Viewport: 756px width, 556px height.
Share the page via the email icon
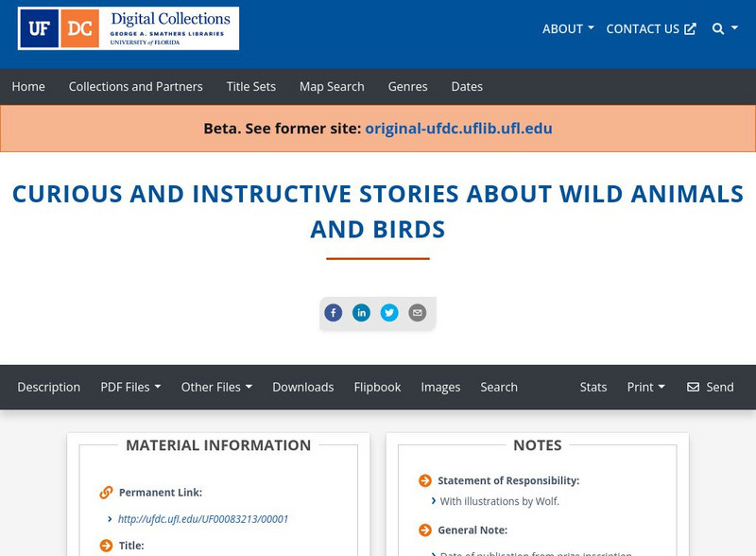[x=417, y=312]
